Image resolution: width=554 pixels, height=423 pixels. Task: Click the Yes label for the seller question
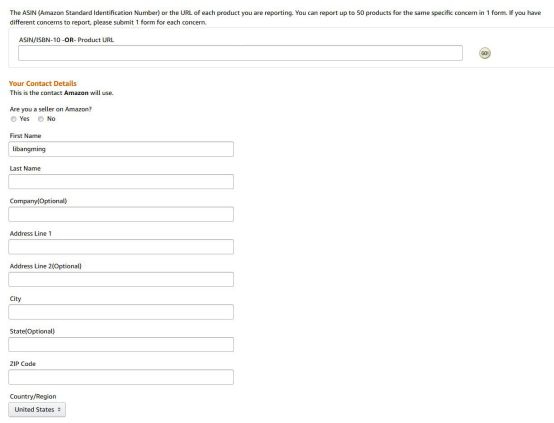coord(24,119)
